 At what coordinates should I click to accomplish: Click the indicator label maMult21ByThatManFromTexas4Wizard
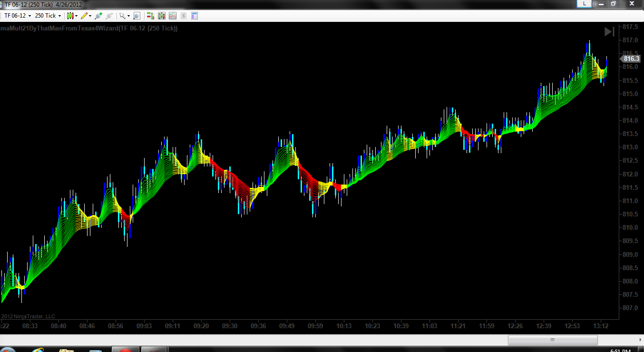[88, 29]
